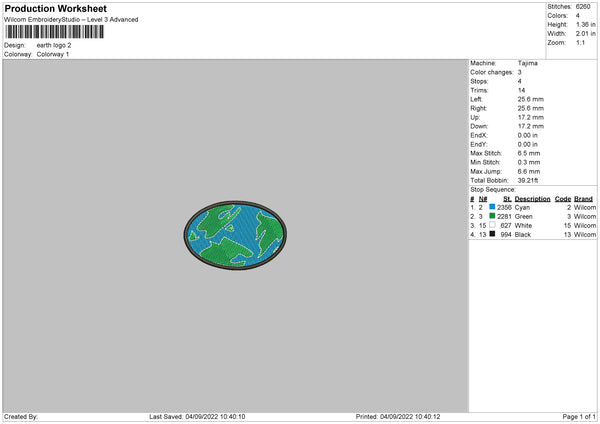This screenshot has width=600, height=424.
Task: Click the Colors value 4 in header
Action: (577, 16)
